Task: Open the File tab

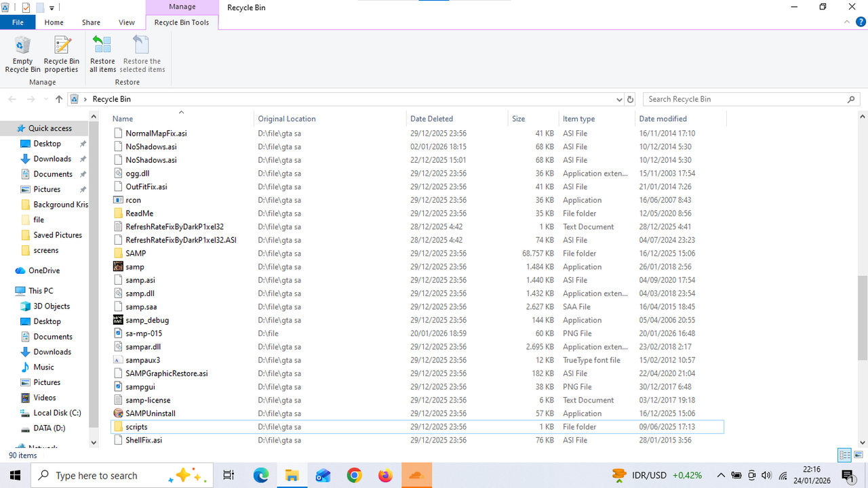Action: click(x=18, y=22)
